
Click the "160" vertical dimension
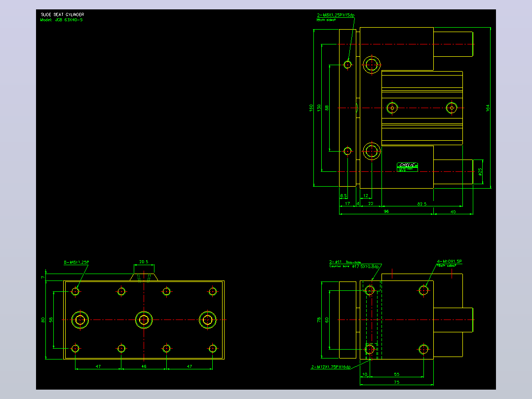pyautogui.click(x=311, y=108)
